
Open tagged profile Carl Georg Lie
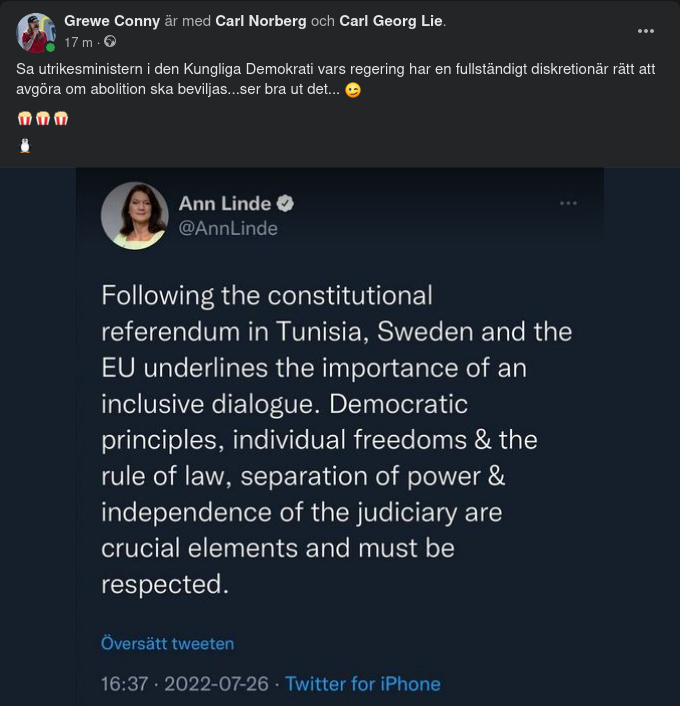(391, 21)
